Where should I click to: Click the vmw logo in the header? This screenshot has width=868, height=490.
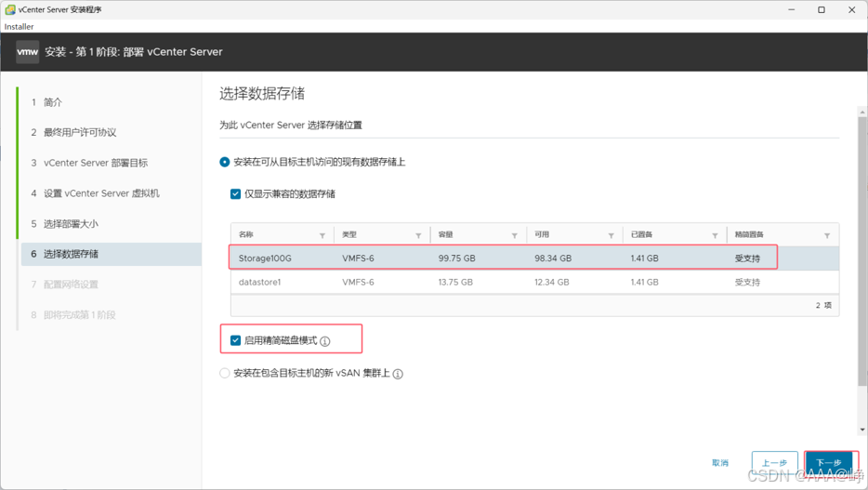tap(28, 52)
